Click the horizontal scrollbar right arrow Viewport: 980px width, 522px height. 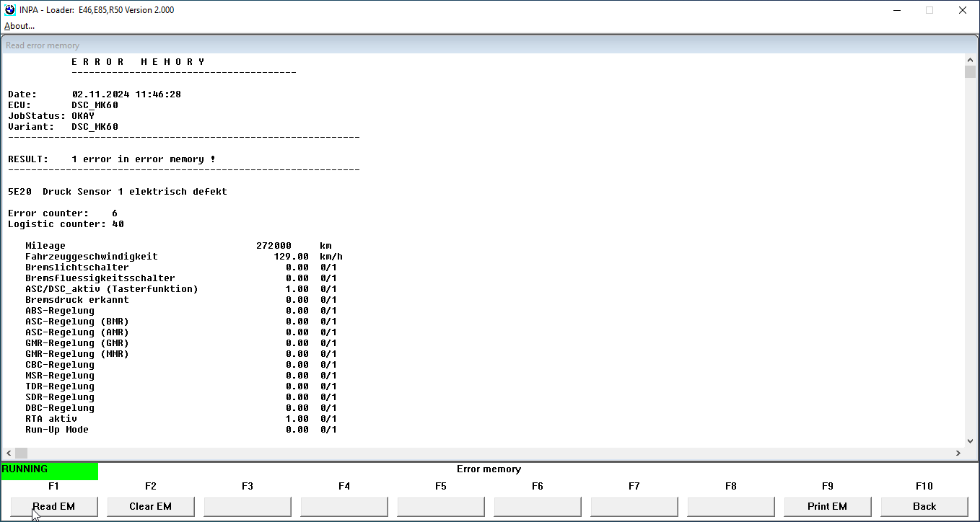point(958,453)
